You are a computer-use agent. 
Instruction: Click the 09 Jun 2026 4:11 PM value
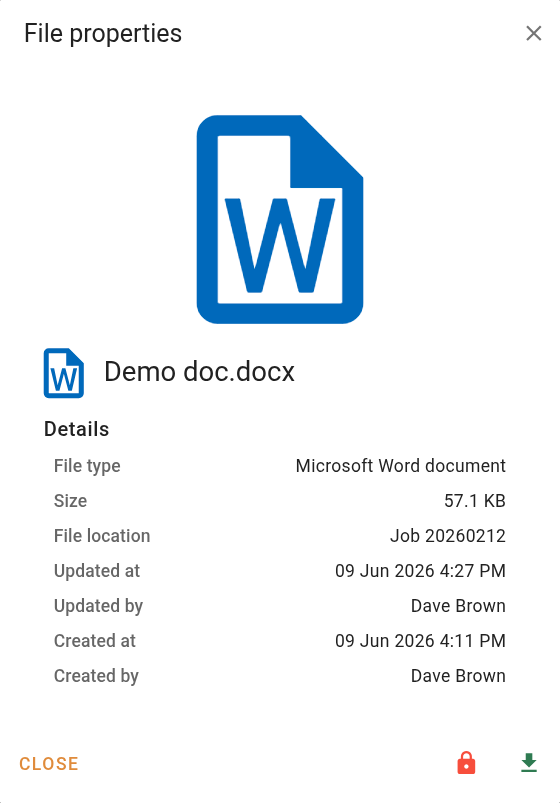[421, 641]
